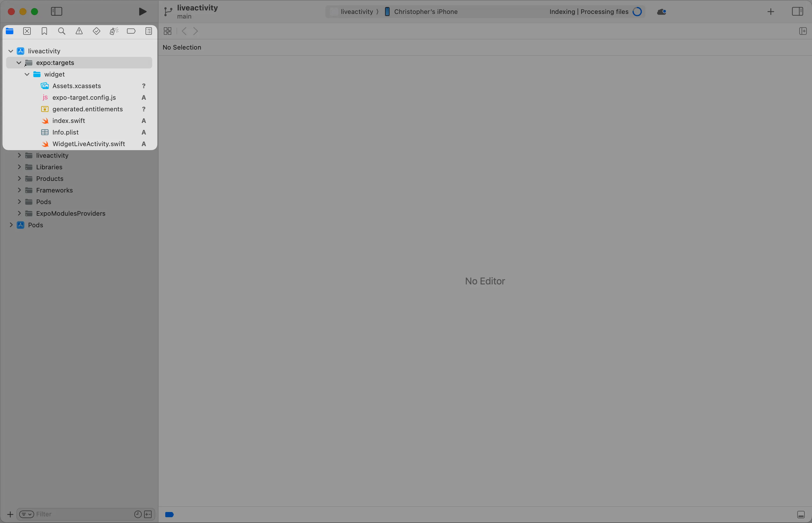Toggle the Inspector panel on the right
The height and width of the screenshot is (523, 812).
click(x=798, y=11)
